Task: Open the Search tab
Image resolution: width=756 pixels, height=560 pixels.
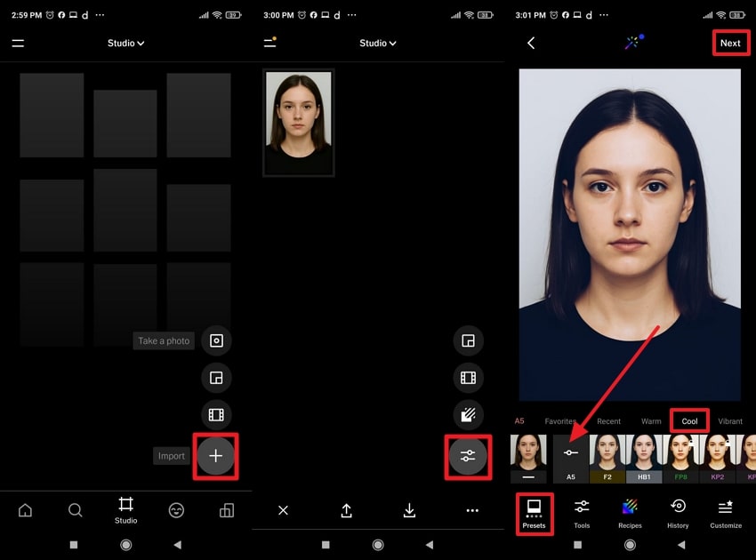Action: [76, 510]
